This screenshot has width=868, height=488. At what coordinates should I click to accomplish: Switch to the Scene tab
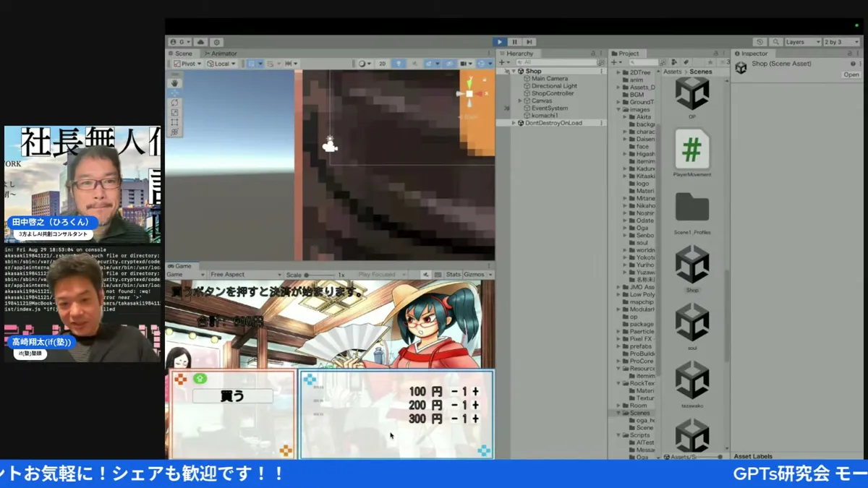pyautogui.click(x=184, y=53)
